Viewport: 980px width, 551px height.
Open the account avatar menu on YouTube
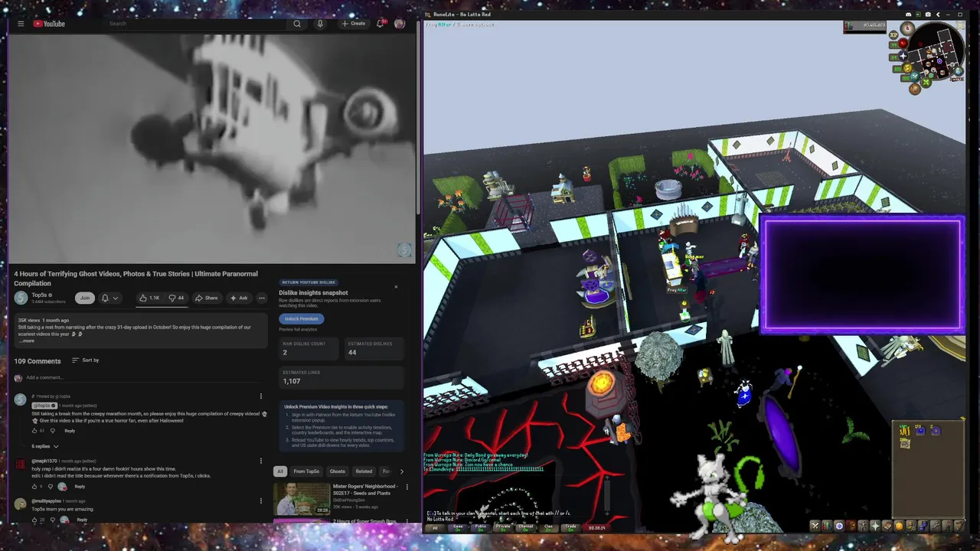coord(399,24)
